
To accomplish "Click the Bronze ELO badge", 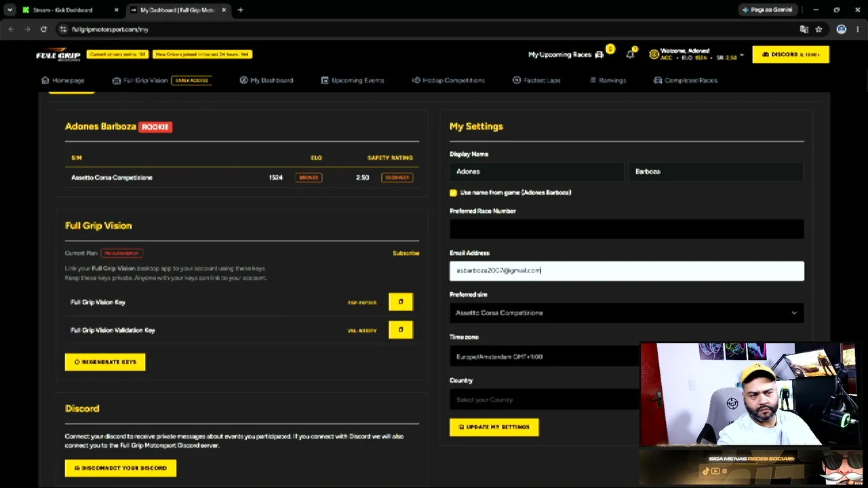I will point(309,178).
